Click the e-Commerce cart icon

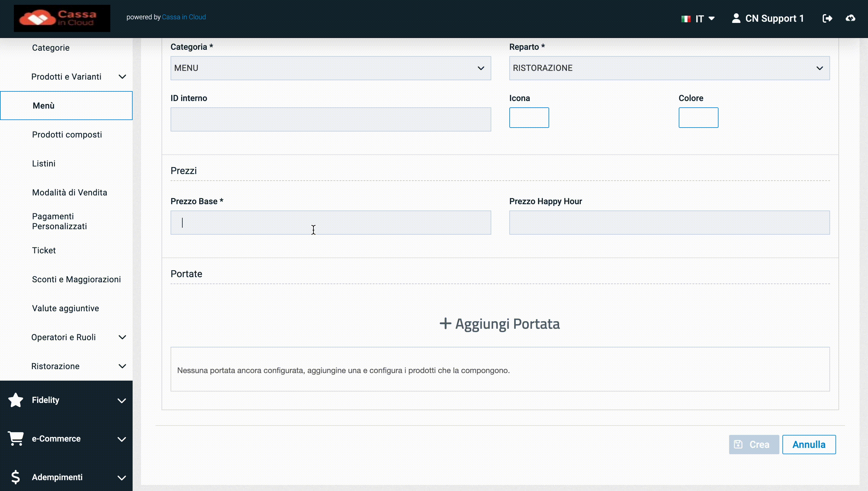click(15, 439)
